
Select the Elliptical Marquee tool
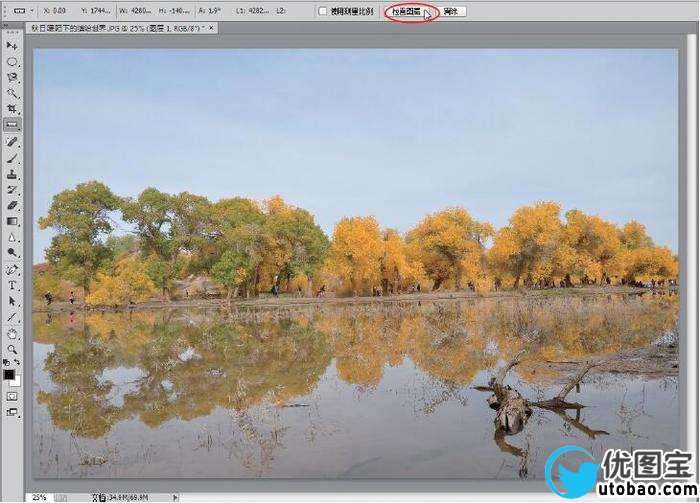[x=12, y=62]
